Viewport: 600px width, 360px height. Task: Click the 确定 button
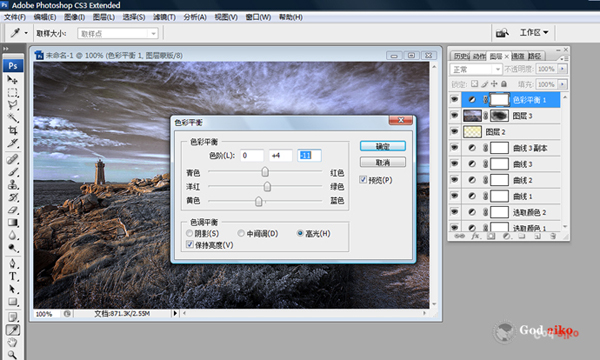(x=383, y=146)
